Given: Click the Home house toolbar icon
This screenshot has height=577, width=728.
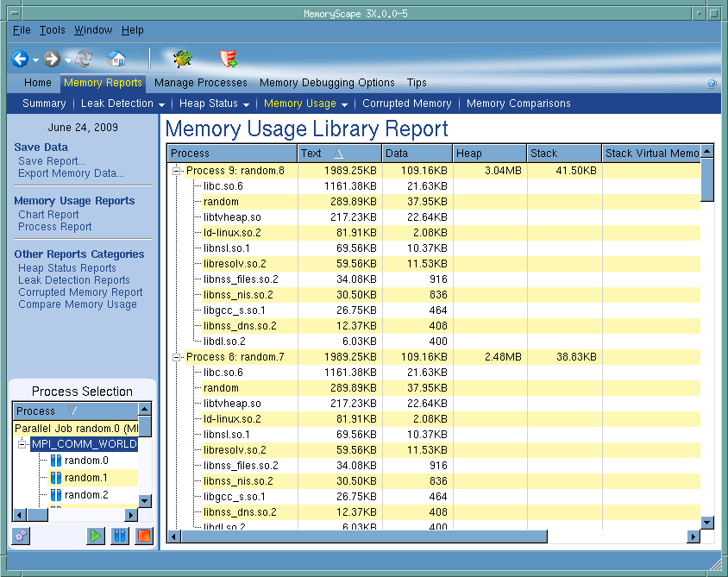Looking at the screenshot, I should coord(116,60).
